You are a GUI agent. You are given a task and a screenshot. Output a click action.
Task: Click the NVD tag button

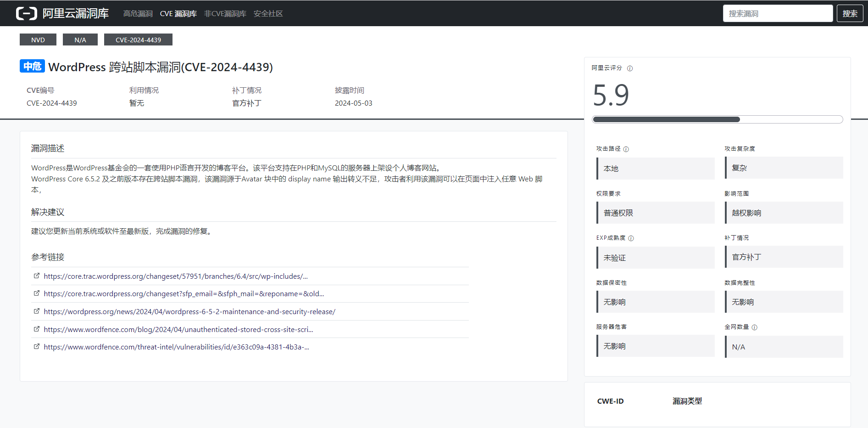coord(38,39)
